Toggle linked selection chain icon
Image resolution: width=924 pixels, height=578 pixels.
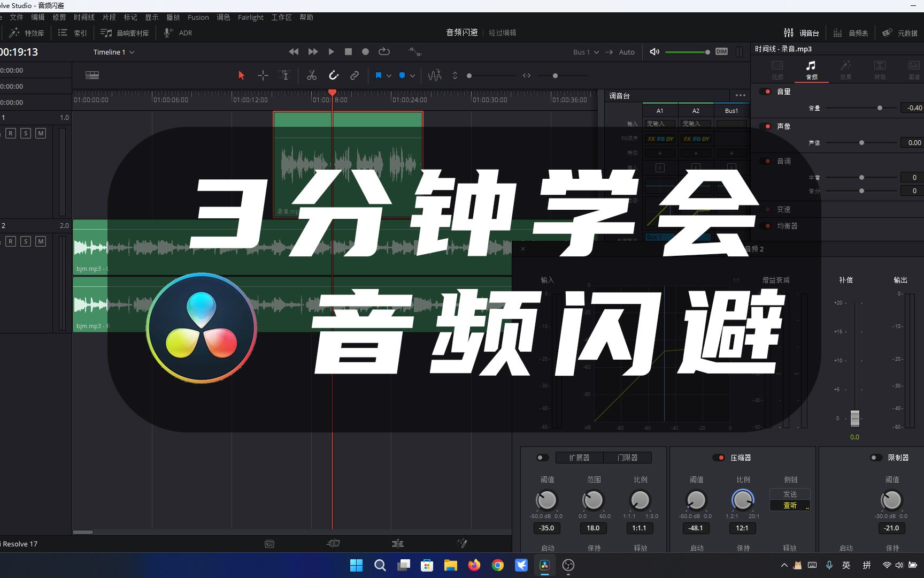[x=354, y=75]
